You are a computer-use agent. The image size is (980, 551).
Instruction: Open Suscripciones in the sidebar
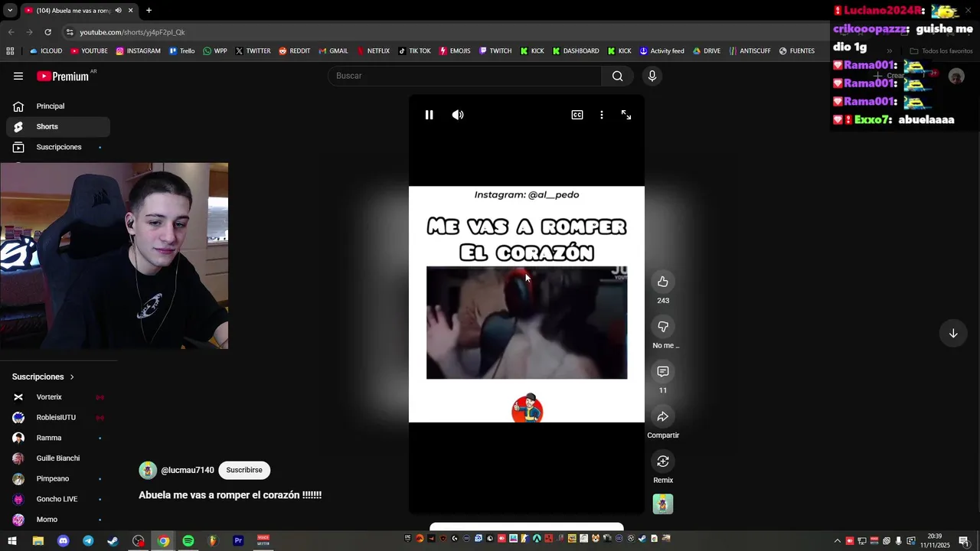pyautogui.click(x=58, y=147)
